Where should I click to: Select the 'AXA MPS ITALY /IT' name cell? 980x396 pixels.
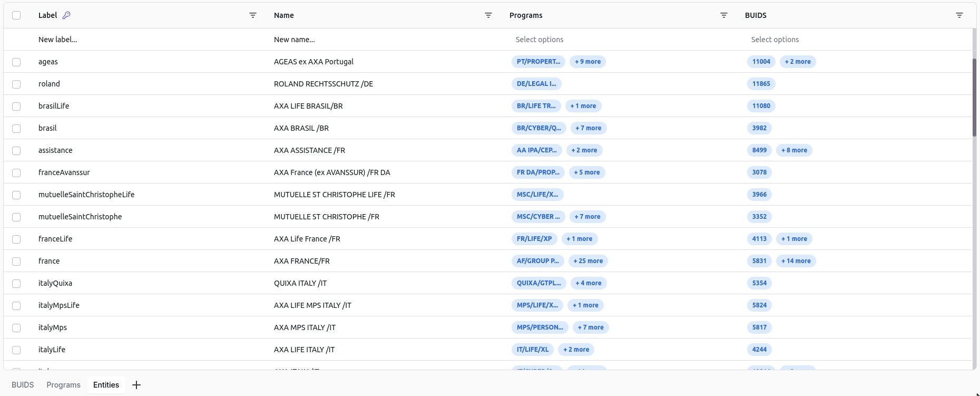(x=305, y=327)
